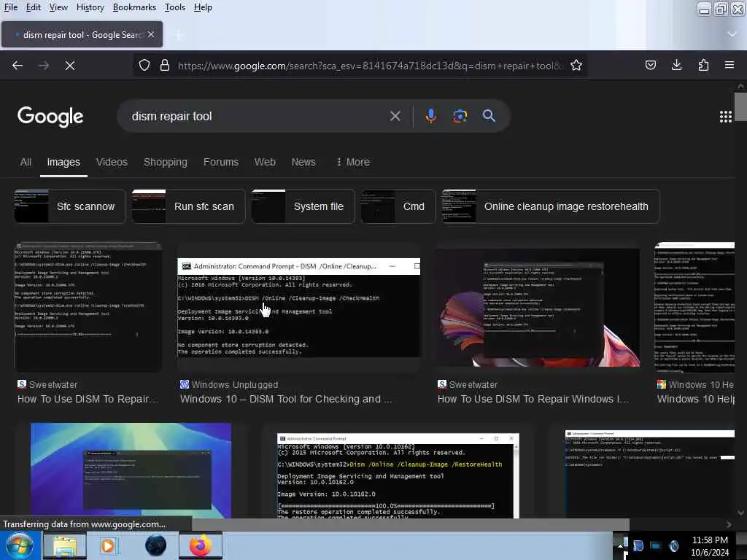Open first Sweetwater How To Use DISM link
The width and height of the screenshot is (747, 560).
tap(88, 399)
